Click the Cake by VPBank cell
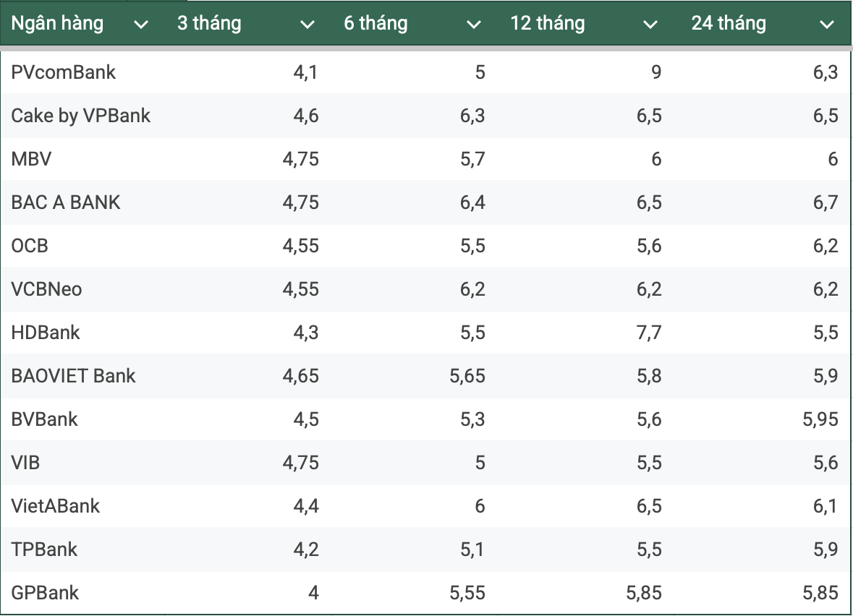This screenshot has width=853, height=616. (81, 116)
